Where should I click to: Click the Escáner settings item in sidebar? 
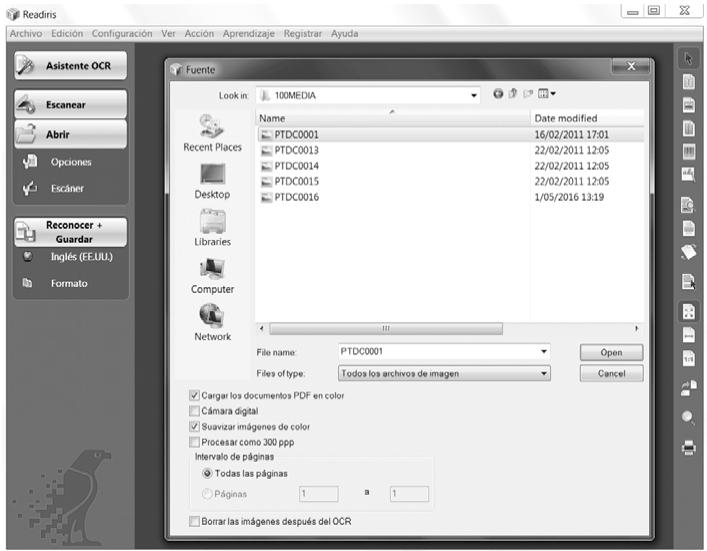[x=67, y=188]
